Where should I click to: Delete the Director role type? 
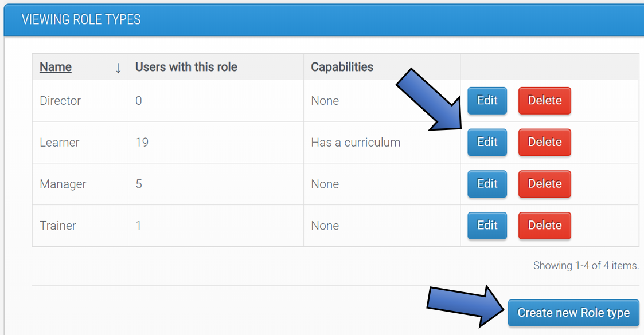point(544,100)
